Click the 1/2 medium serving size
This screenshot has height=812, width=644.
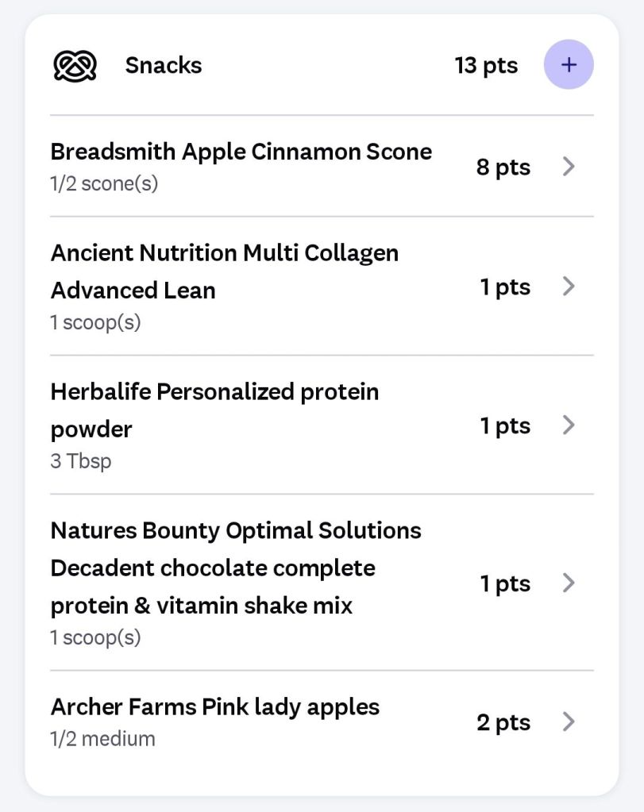(102, 739)
